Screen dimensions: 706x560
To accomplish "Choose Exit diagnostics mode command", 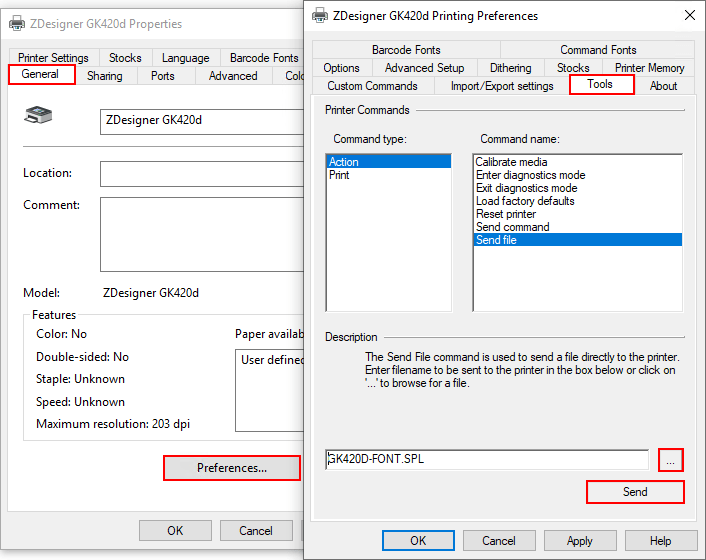I will pos(578,188).
